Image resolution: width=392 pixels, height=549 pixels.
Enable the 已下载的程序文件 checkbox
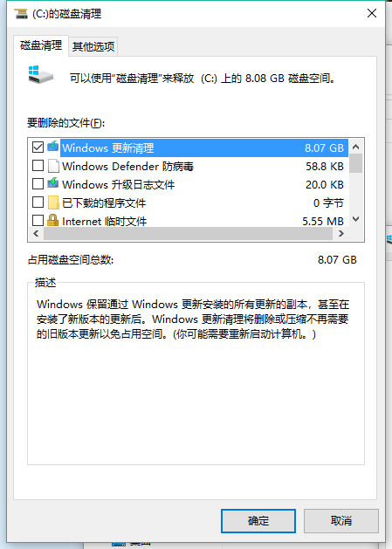coord(38,202)
